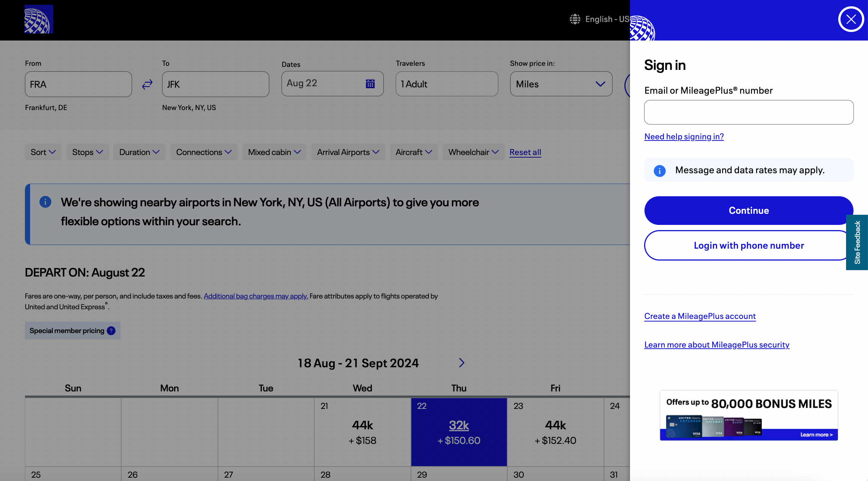Close the Sign in panel
Viewport: 868px width, 481px height.
pyautogui.click(x=851, y=19)
